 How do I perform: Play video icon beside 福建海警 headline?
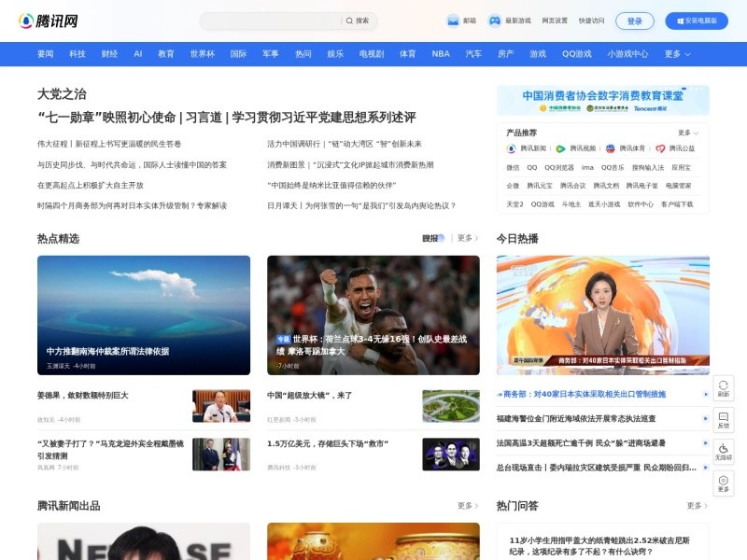click(706, 418)
